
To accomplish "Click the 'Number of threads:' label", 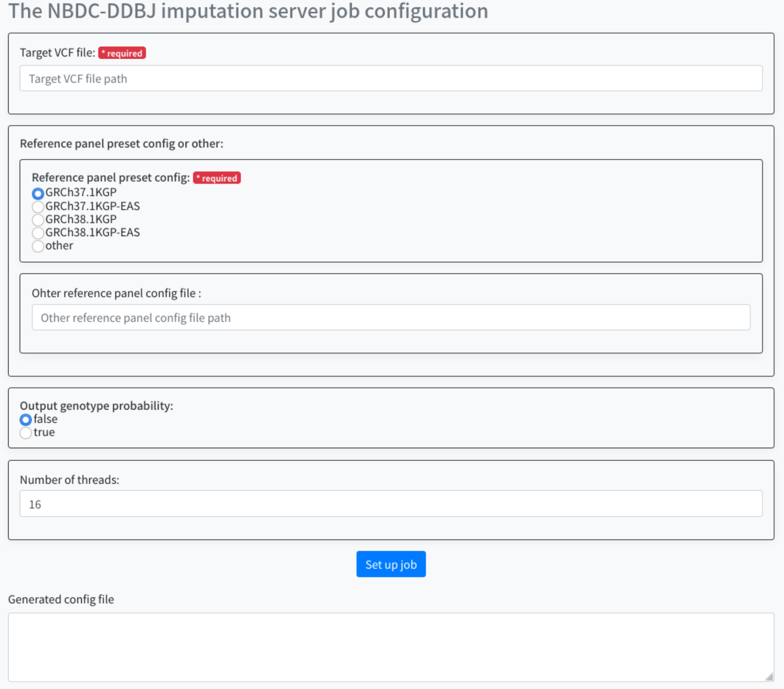I will tap(69, 480).
